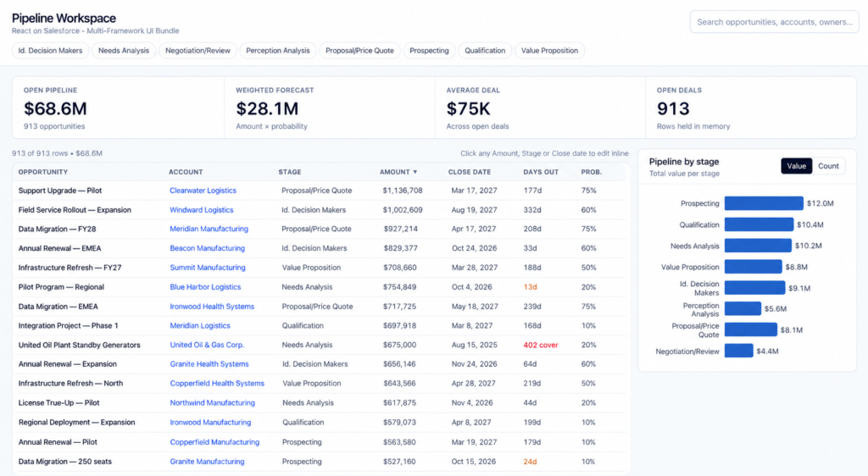Screen dimensions: 868x476
Task: Open Windward Logistics account link
Action: point(202,210)
